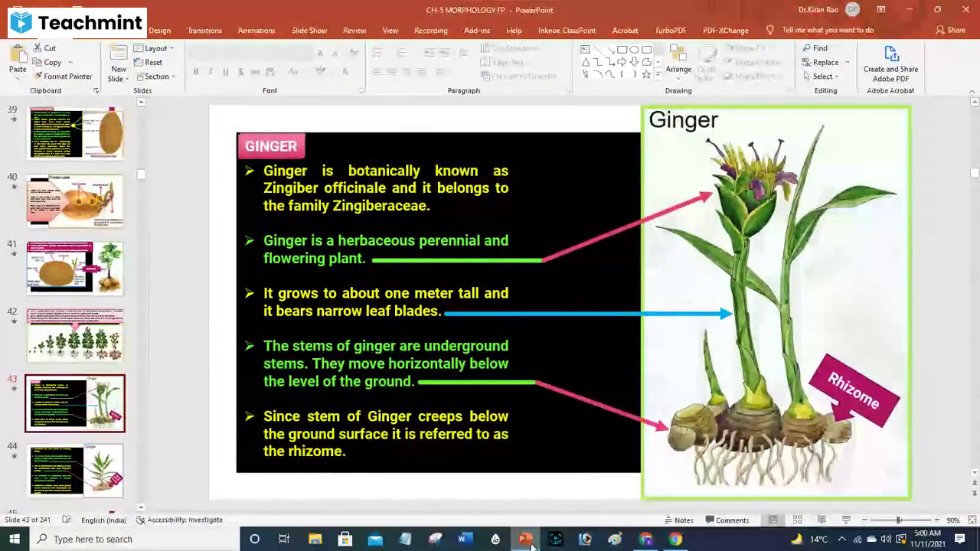This screenshot has width=980, height=551.
Task: Open the Select dropdown in Editing group
Action: 822,76
